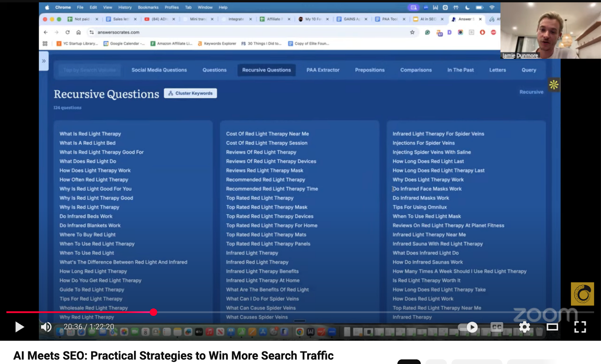
Task: Enable closed captions on the video
Action: pos(497,327)
